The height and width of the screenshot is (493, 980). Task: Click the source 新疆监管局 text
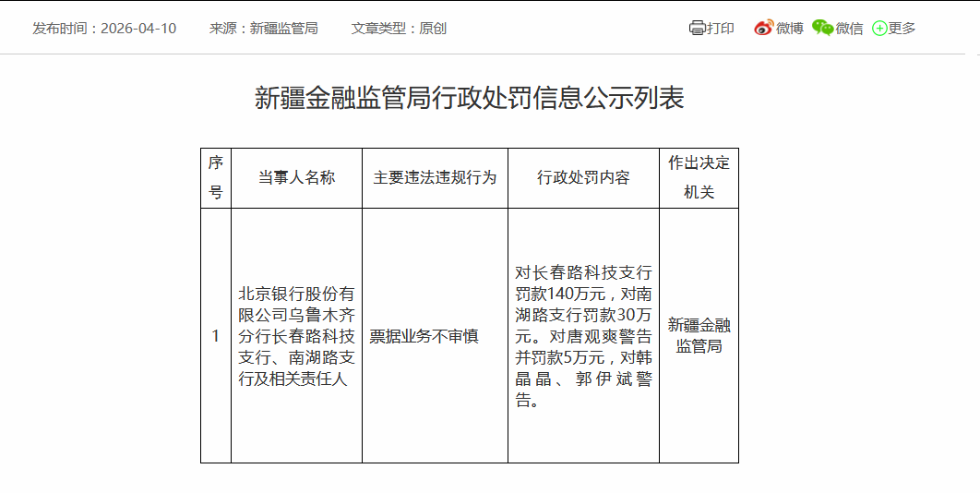283,28
